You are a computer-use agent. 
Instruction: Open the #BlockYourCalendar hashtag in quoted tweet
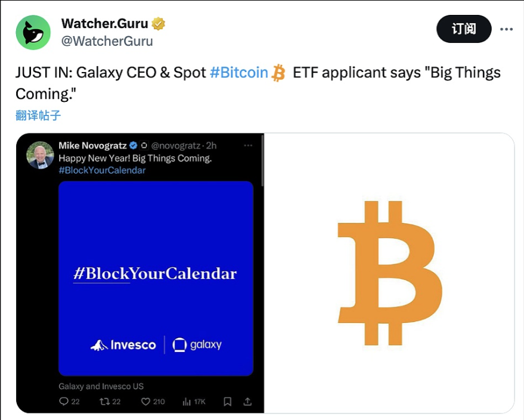tap(102, 170)
